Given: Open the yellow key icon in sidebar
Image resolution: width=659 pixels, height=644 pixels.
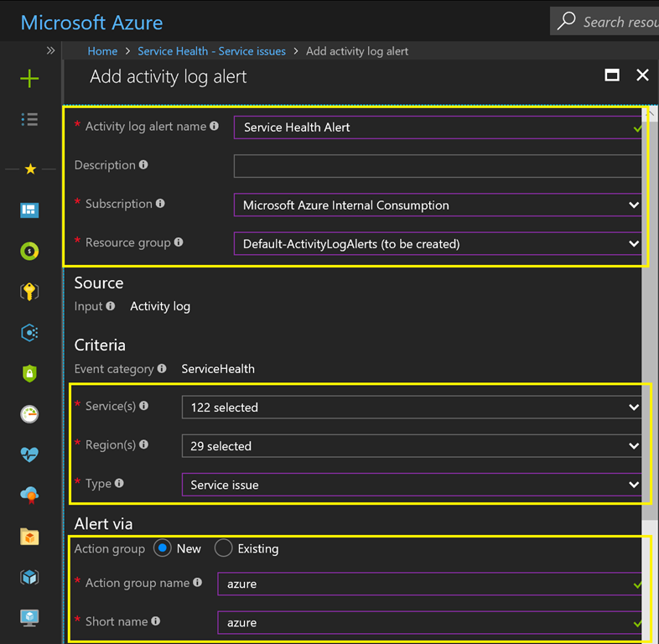Looking at the screenshot, I should pos(29,292).
